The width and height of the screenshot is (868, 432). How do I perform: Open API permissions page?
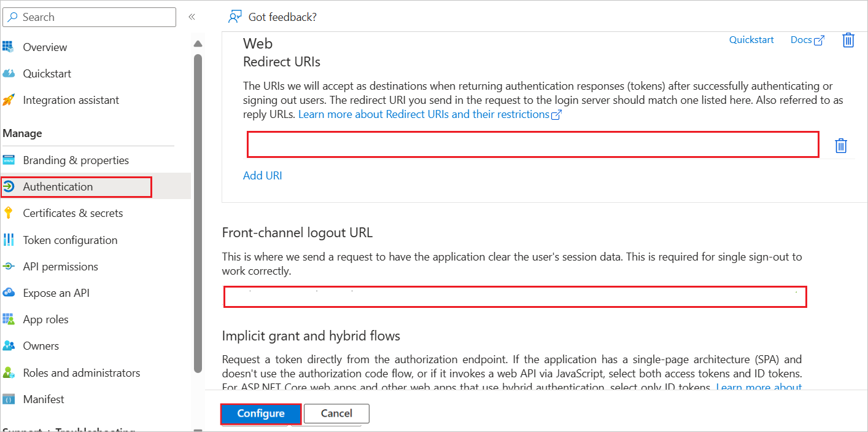click(x=60, y=267)
